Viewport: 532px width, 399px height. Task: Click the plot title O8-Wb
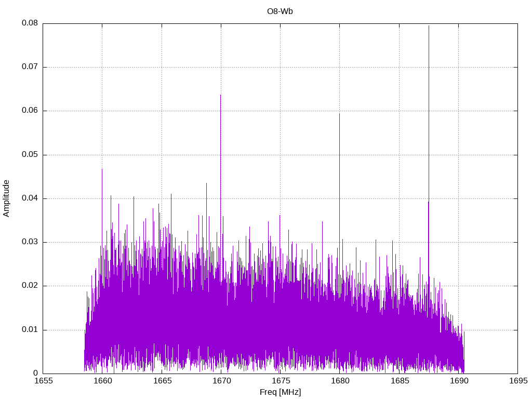click(280, 11)
